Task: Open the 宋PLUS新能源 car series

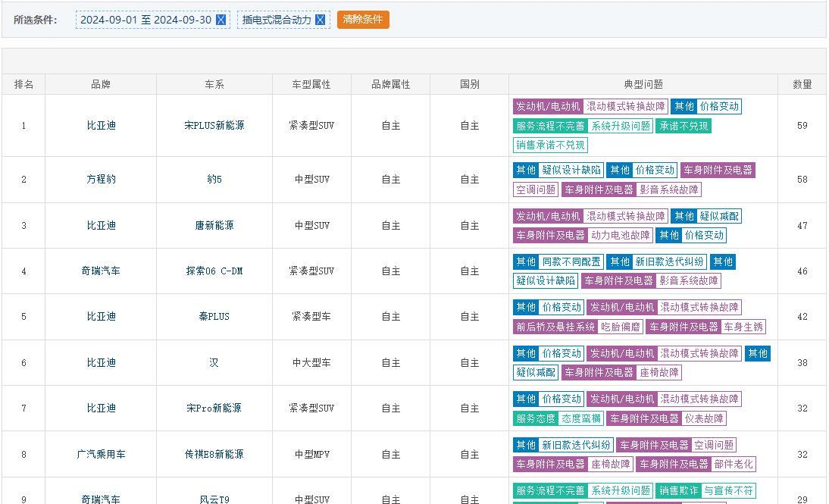Action: tap(214, 125)
